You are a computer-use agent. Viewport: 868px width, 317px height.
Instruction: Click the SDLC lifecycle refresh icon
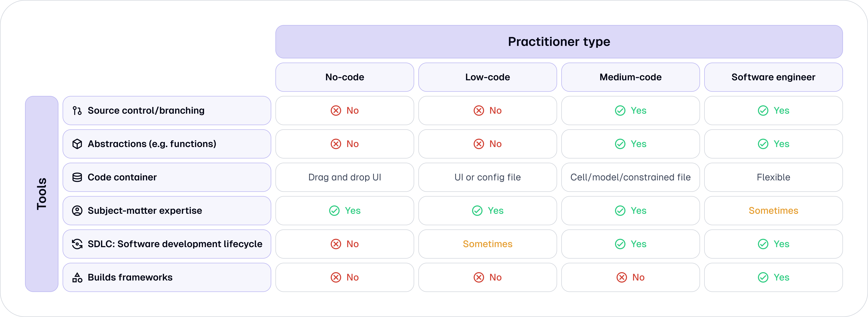[77, 244]
